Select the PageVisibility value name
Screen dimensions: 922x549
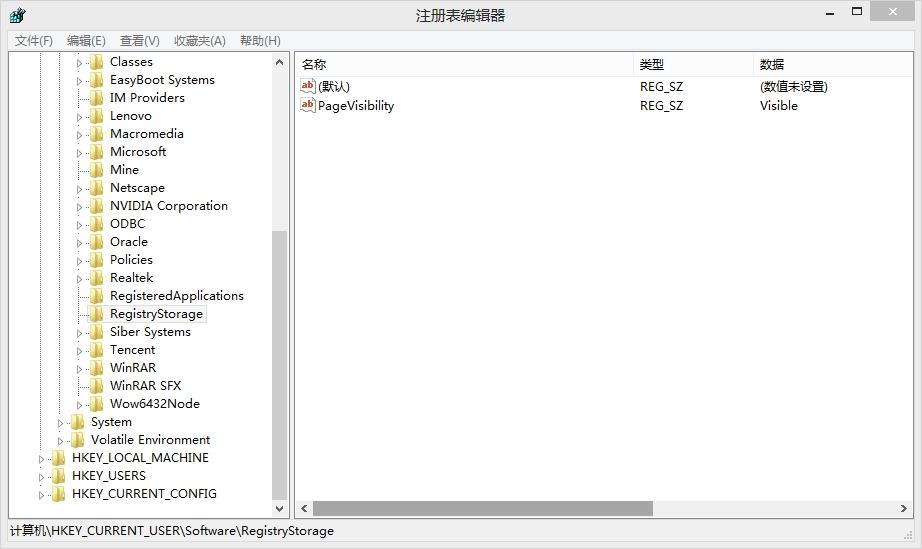[x=356, y=106]
